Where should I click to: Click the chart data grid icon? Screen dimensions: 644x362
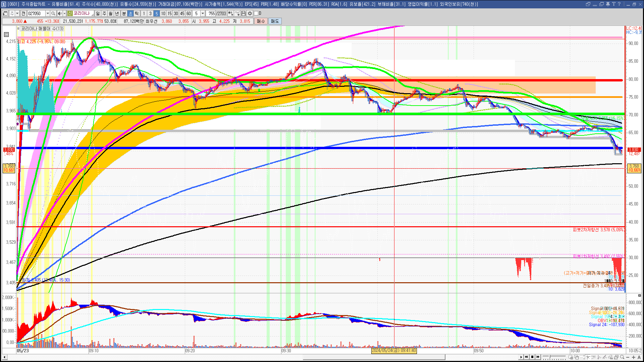6,35
